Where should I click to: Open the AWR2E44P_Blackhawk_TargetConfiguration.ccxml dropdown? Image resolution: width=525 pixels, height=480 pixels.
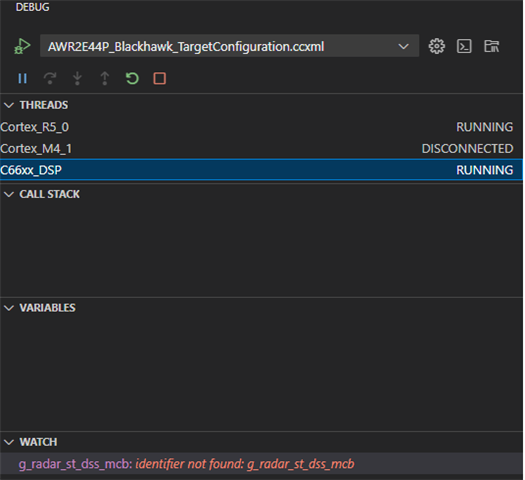[229, 46]
